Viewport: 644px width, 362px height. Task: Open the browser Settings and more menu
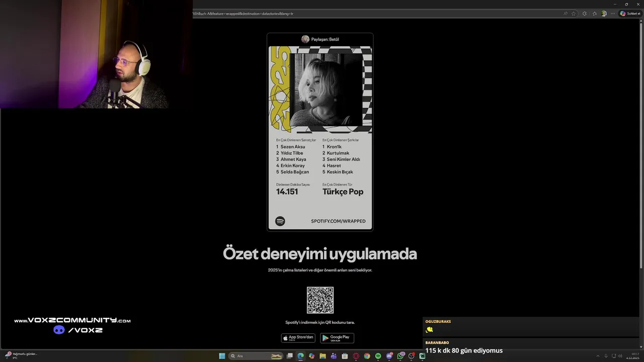coord(612,14)
